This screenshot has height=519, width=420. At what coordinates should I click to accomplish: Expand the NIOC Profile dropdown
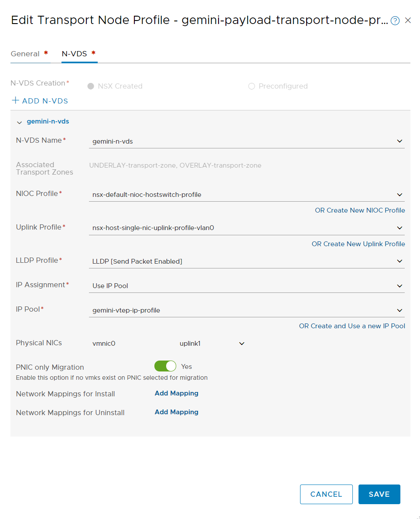pos(400,195)
